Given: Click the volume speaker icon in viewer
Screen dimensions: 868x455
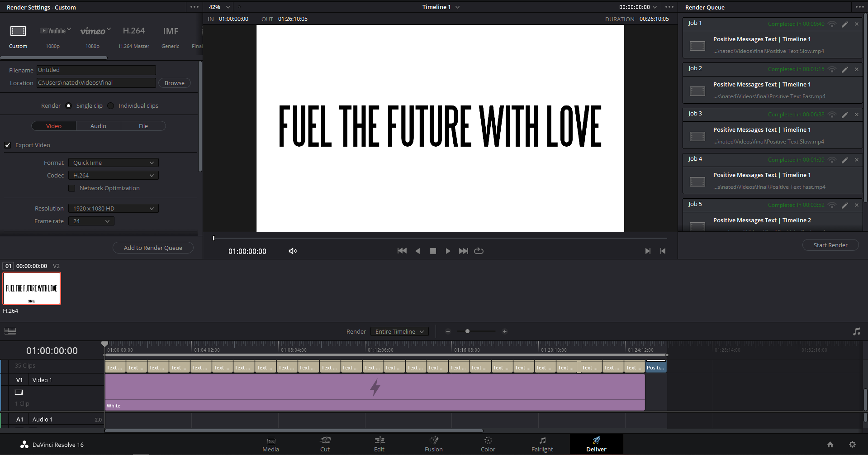Looking at the screenshot, I should 293,251.
